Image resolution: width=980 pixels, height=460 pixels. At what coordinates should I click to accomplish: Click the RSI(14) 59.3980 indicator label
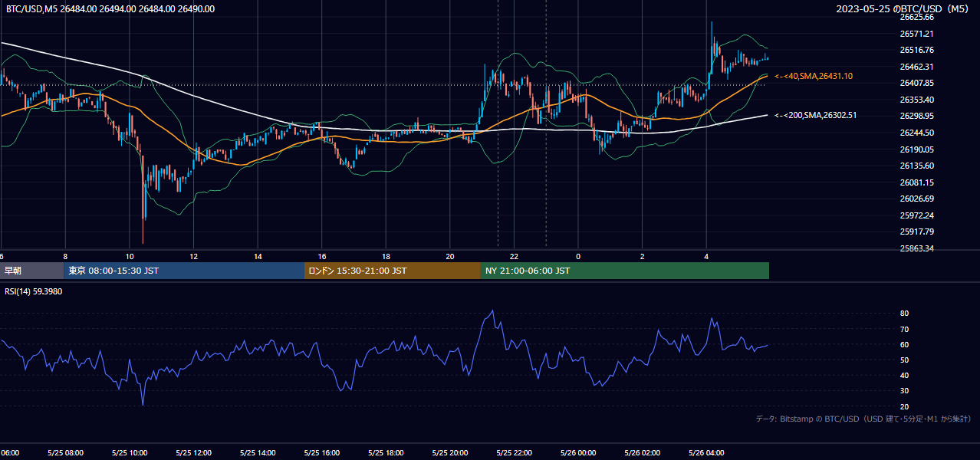[x=35, y=291]
